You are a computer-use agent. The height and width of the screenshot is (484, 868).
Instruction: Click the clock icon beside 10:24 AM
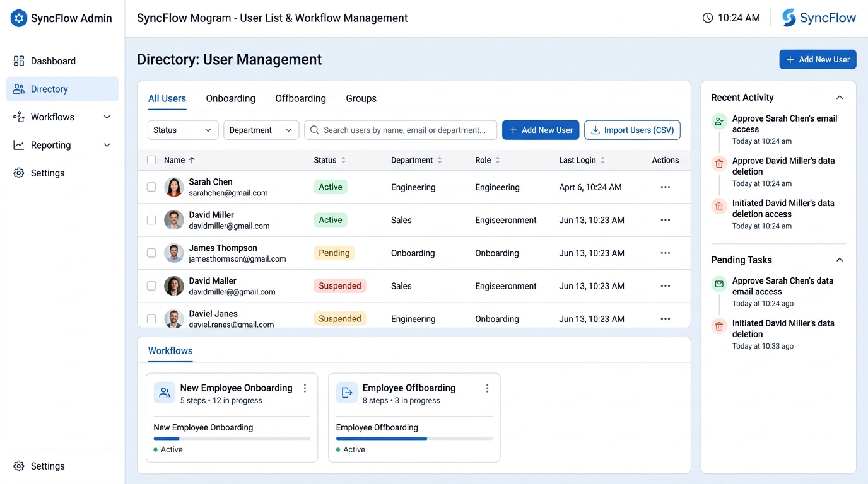point(708,18)
